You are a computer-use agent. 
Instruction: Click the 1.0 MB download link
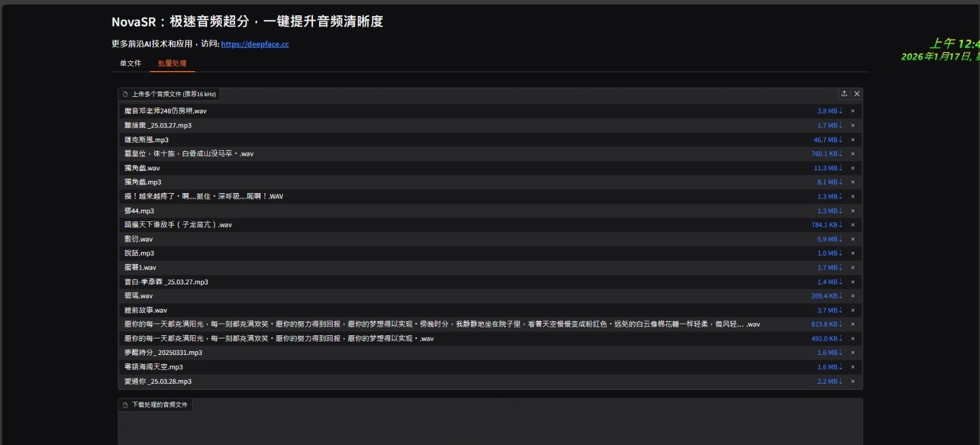(x=830, y=253)
